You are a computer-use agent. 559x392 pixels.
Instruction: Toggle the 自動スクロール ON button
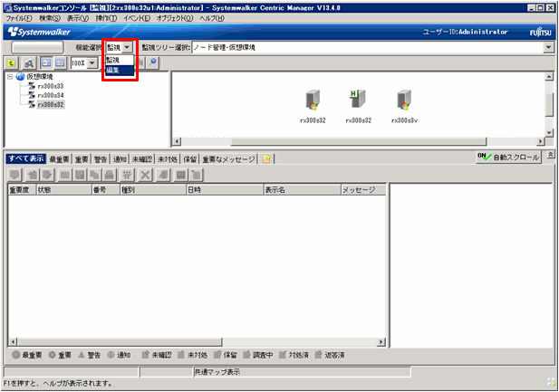click(508, 157)
